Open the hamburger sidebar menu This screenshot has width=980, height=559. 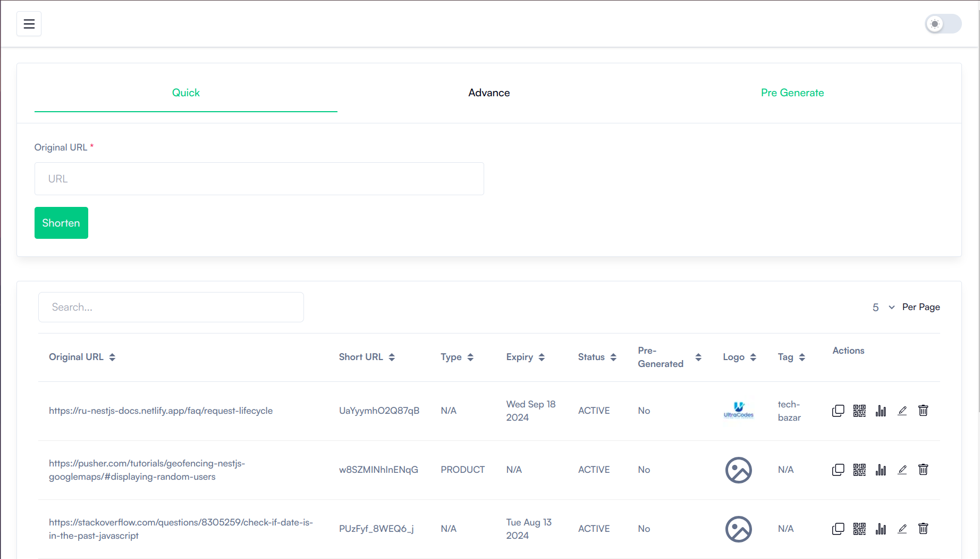click(29, 24)
